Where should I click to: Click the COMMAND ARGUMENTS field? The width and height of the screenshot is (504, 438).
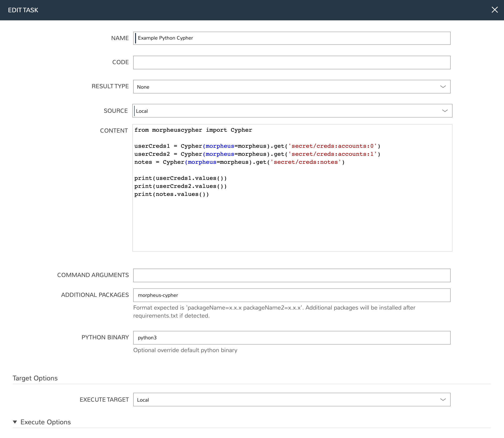click(x=292, y=275)
